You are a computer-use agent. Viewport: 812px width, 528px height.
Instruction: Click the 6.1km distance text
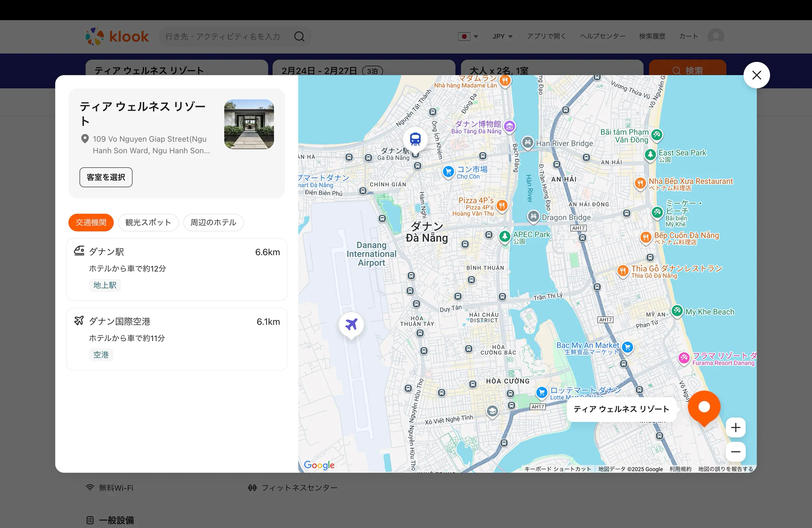pyautogui.click(x=268, y=322)
